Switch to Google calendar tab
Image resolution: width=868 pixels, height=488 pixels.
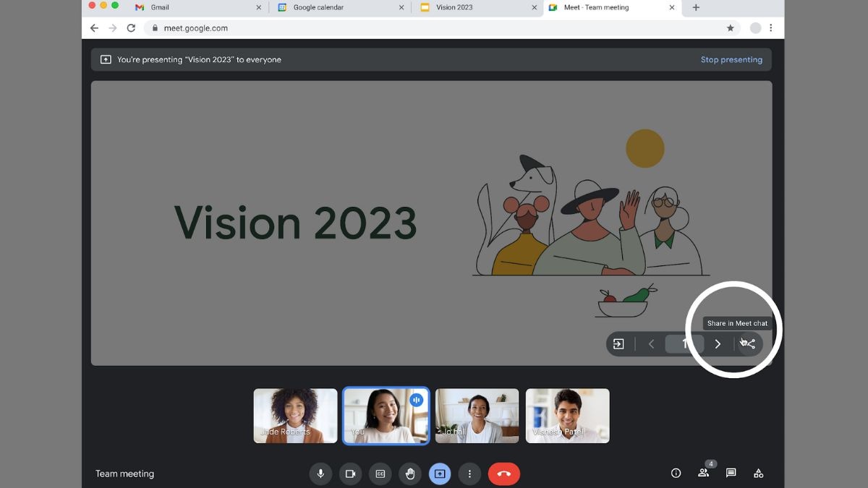tap(340, 7)
